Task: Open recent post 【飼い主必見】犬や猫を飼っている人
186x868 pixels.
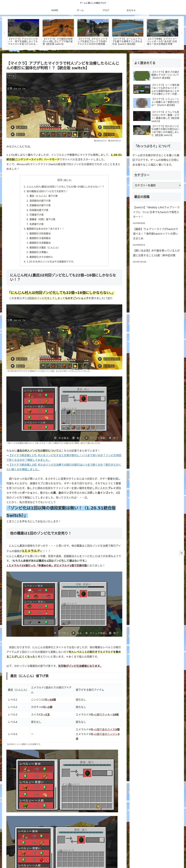Action: coord(156,253)
